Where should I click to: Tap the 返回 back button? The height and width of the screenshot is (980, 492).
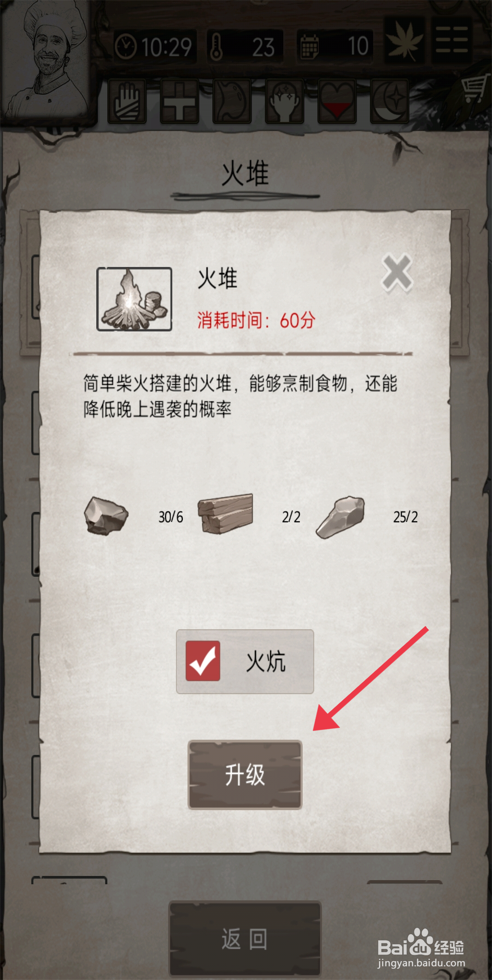pyautogui.click(x=245, y=939)
